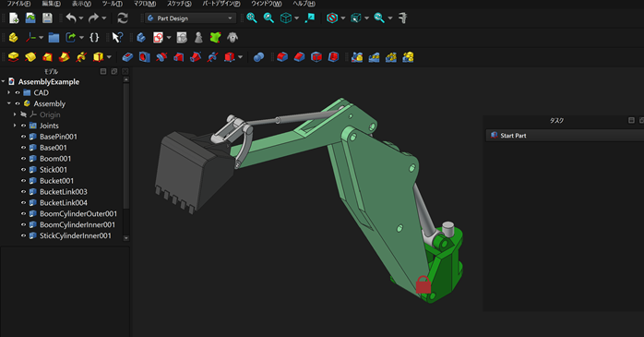Toggle visibility of Joints

23,126
